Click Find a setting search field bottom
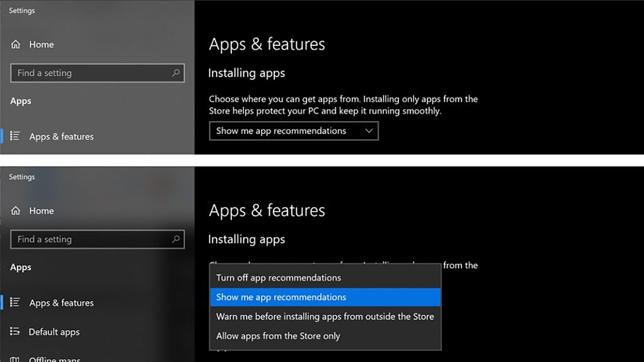The width and height of the screenshot is (644, 362). click(97, 239)
